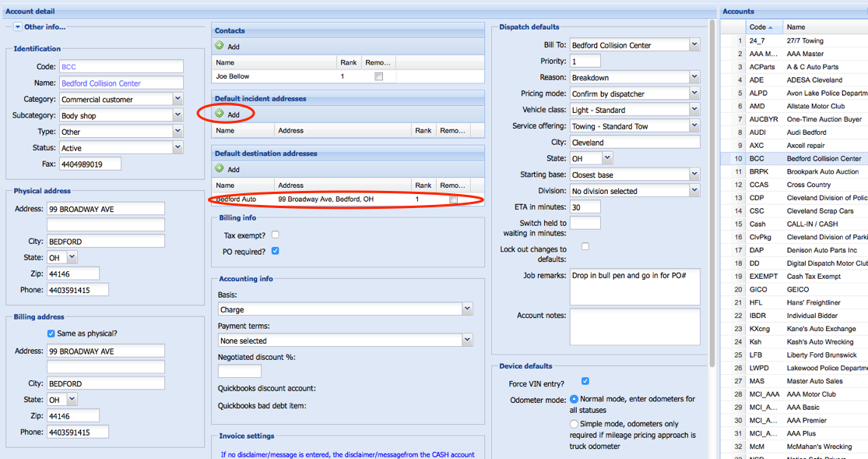Screen dimensions: 868x459
Task: Click the Job remarks text area
Action: pos(634,285)
